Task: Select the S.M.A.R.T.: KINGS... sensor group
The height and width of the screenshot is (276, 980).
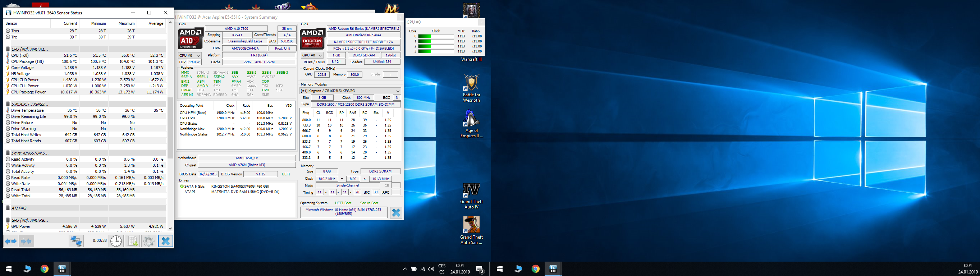Action: point(30,104)
